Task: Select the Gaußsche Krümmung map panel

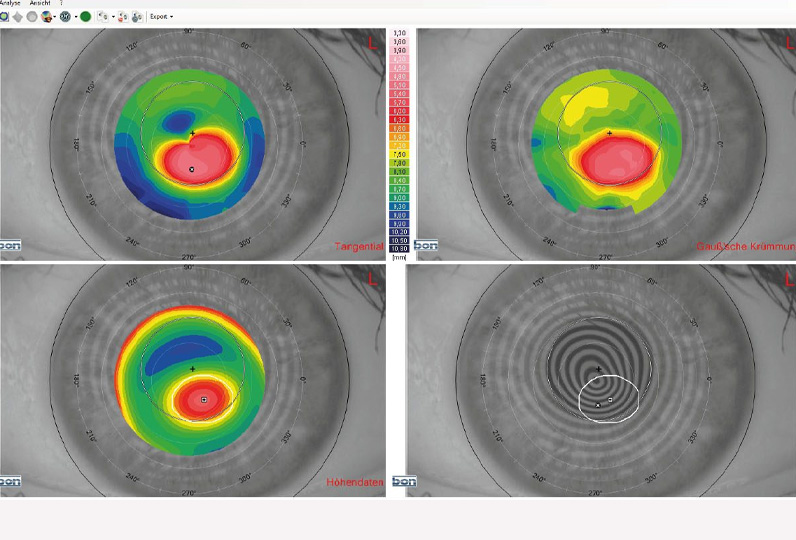Action: coord(606,144)
